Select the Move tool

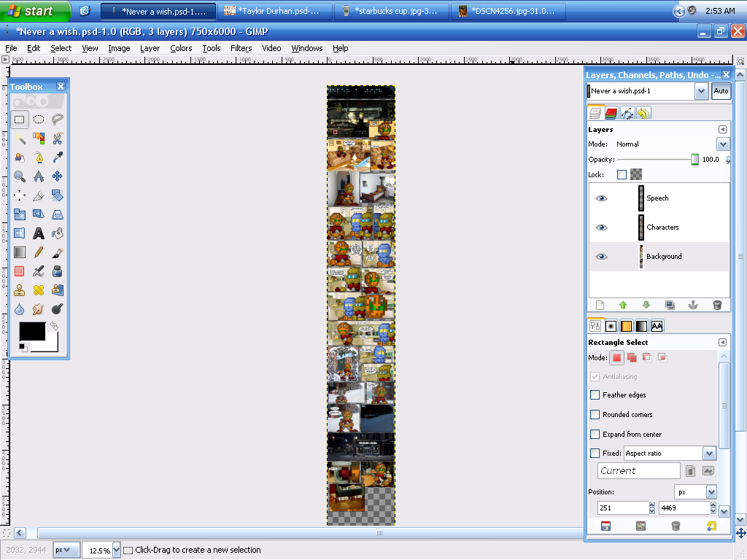tap(57, 176)
